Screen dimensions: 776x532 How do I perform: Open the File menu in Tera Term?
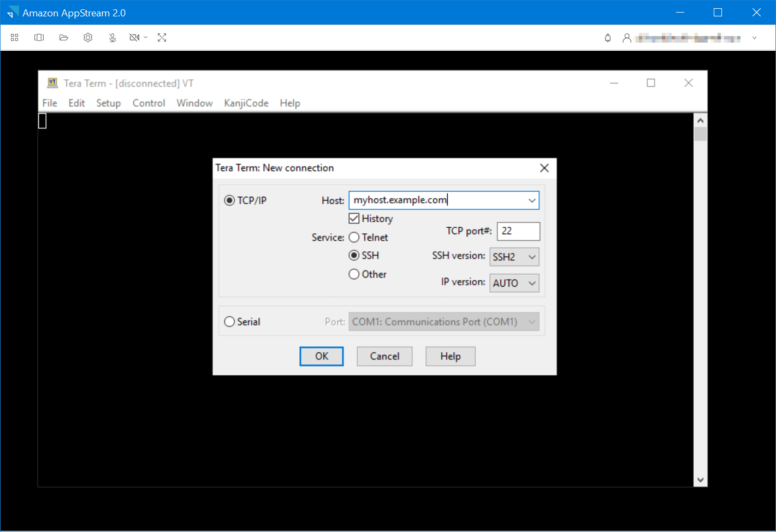50,103
